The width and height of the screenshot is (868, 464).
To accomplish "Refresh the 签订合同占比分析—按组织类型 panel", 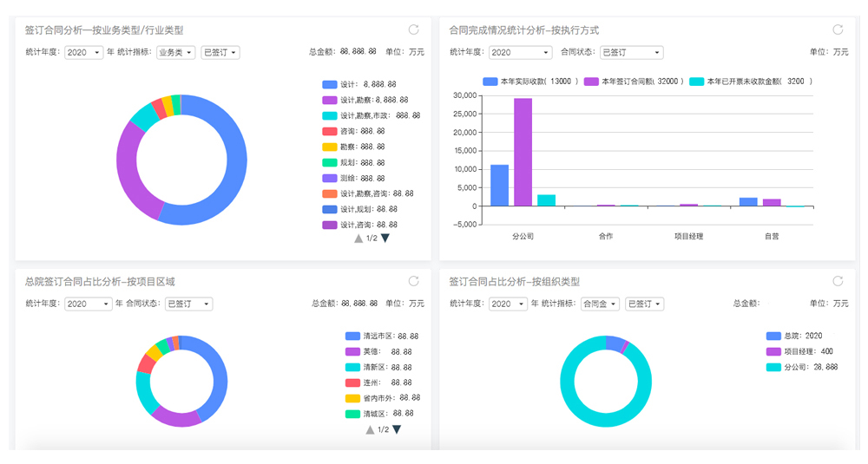I will click(838, 281).
